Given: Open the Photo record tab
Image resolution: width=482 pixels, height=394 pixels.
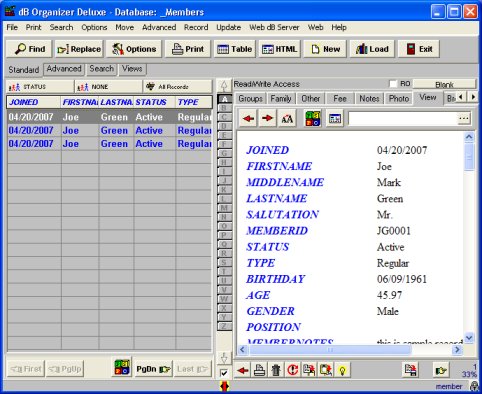Looking at the screenshot, I should click(399, 99).
